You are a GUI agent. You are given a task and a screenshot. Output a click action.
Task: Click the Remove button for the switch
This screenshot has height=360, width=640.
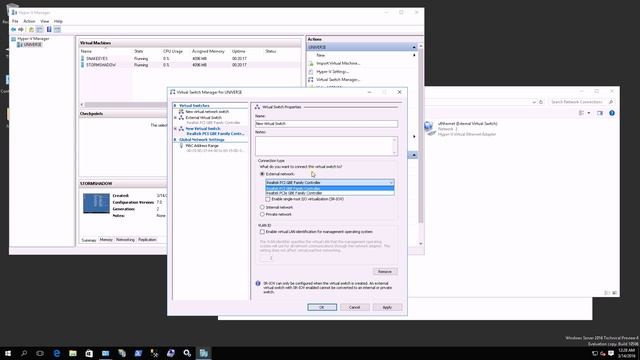pyautogui.click(x=384, y=271)
